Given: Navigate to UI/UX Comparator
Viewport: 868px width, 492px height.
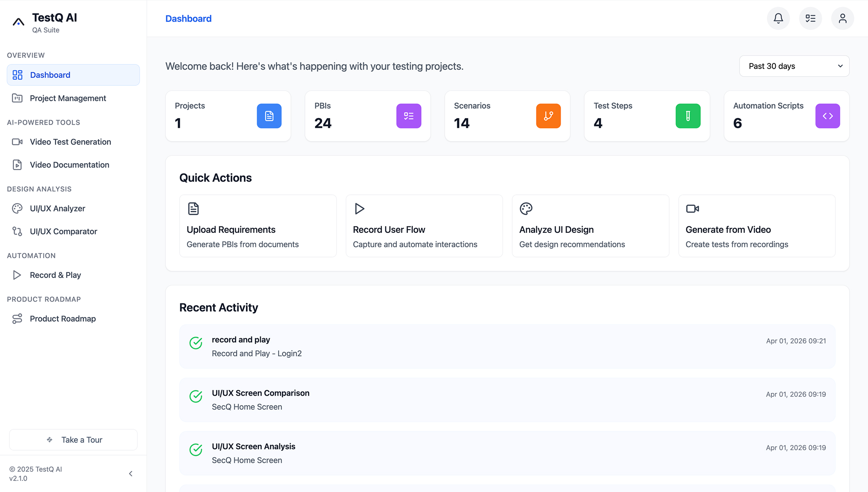Looking at the screenshot, I should (x=73, y=231).
